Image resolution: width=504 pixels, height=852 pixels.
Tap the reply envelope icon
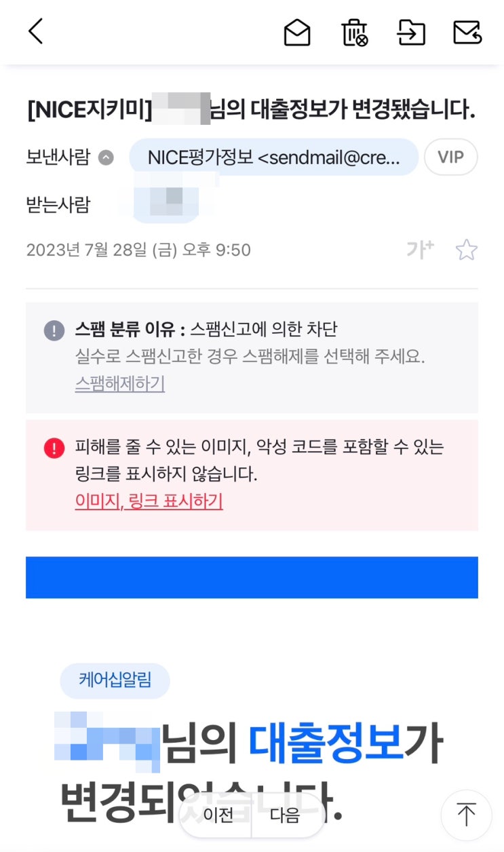[x=467, y=33]
